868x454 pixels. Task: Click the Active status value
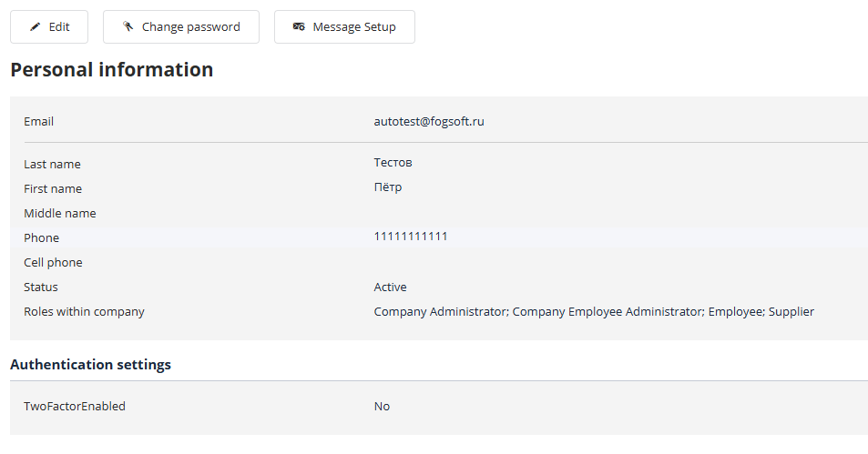coord(390,287)
